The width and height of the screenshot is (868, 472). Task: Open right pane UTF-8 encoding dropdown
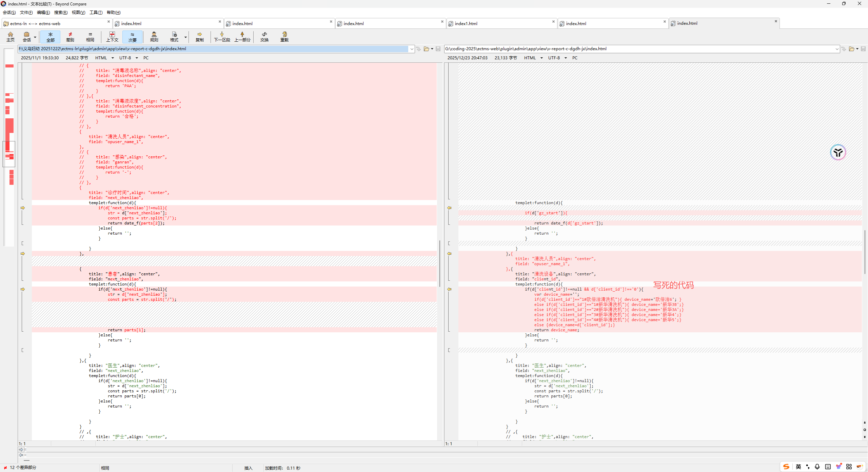coord(566,58)
